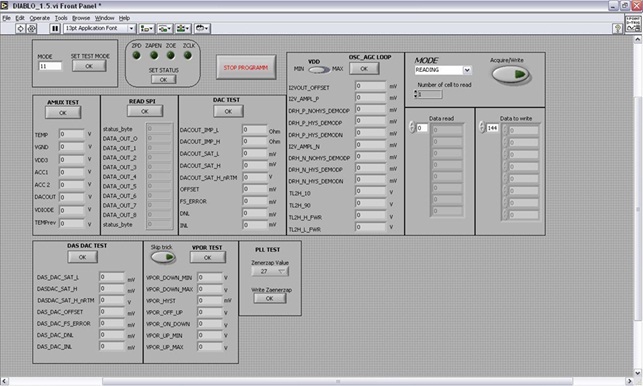Viewport: 643px width, 386px height.
Task: Click the Data to write index stepper
Action: click(x=482, y=128)
